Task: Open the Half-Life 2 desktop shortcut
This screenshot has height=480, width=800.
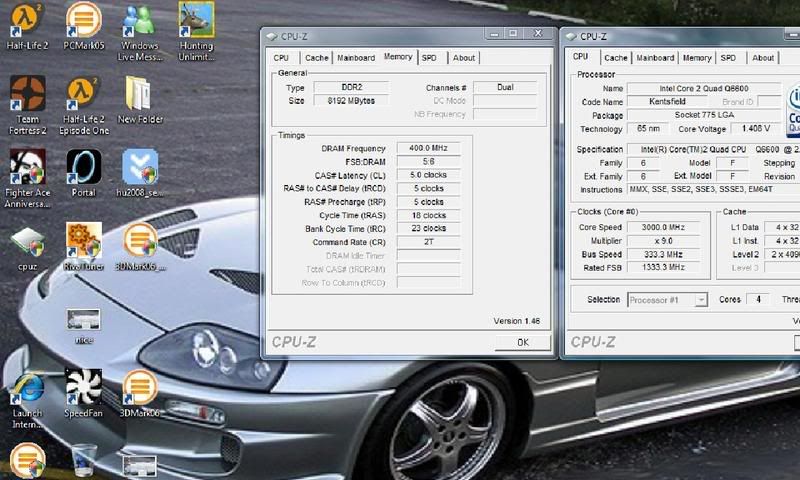Action: 27,26
